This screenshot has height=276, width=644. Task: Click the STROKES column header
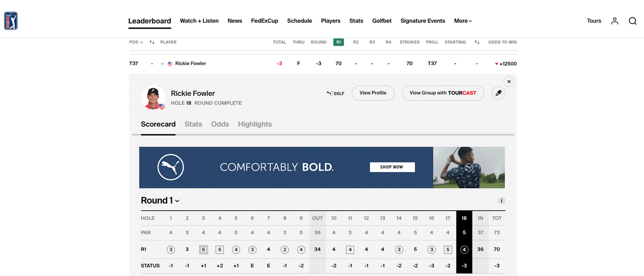[x=410, y=42]
